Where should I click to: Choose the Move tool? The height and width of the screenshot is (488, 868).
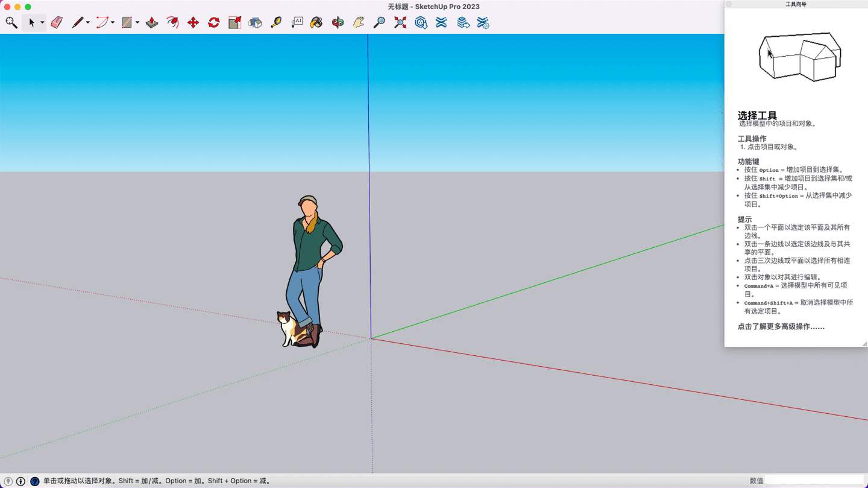193,23
